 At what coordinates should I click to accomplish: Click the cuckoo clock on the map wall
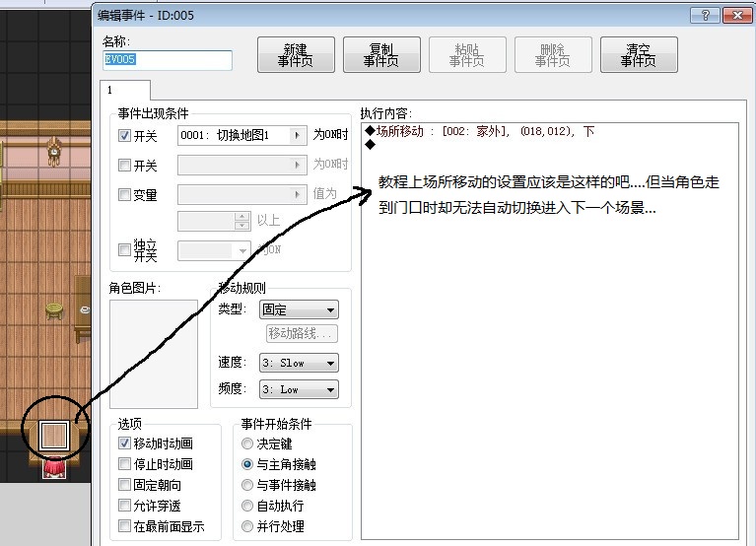54,152
